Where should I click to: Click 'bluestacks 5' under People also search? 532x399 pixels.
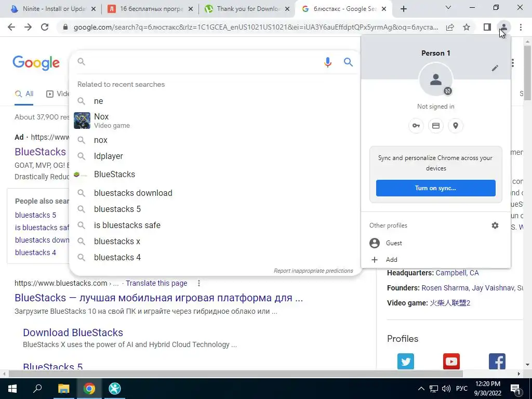click(x=35, y=215)
